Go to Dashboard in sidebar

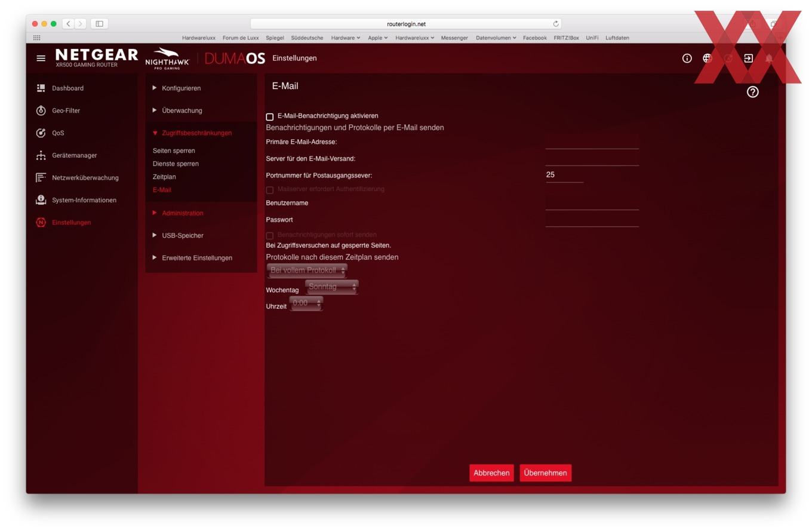[x=67, y=88]
